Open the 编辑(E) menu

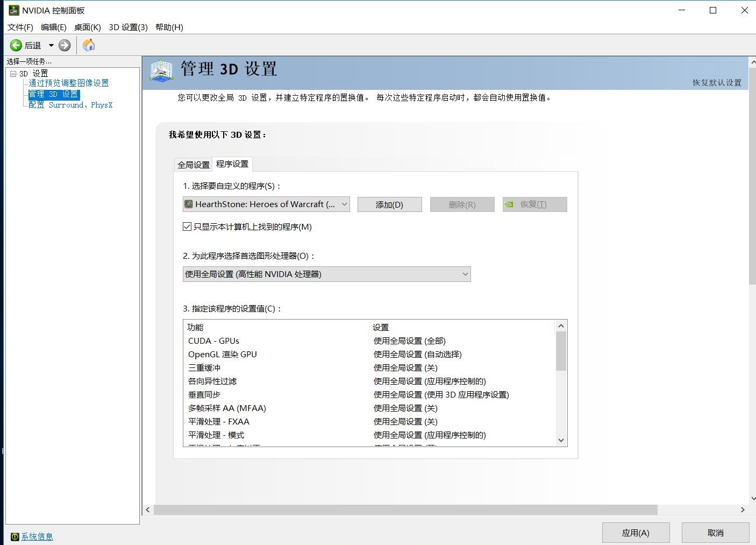point(54,27)
